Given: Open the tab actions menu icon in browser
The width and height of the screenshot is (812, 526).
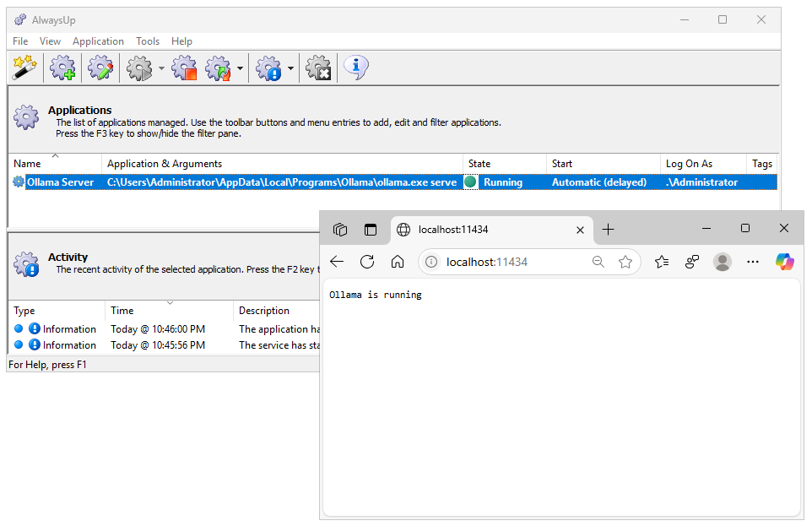Looking at the screenshot, I should point(371,230).
